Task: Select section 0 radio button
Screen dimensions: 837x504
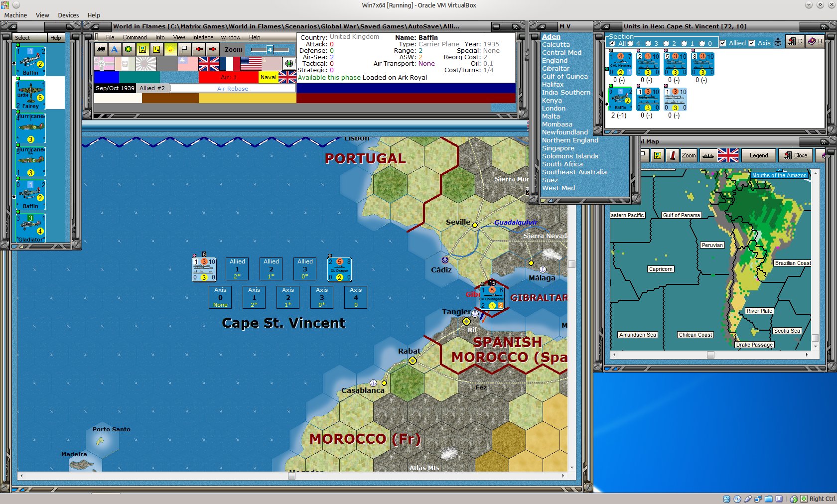Action: pyautogui.click(x=702, y=43)
